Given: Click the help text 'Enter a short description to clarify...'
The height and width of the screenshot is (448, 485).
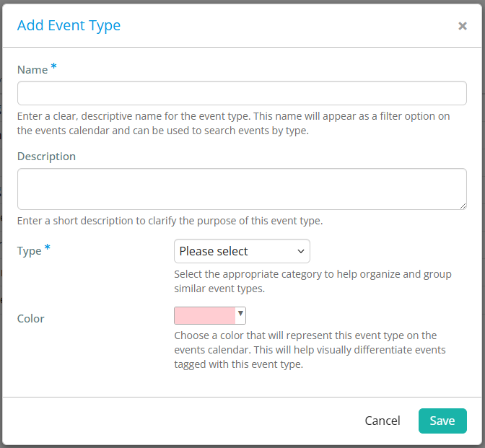Looking at the screenshot, I should [x=170, y=221].
